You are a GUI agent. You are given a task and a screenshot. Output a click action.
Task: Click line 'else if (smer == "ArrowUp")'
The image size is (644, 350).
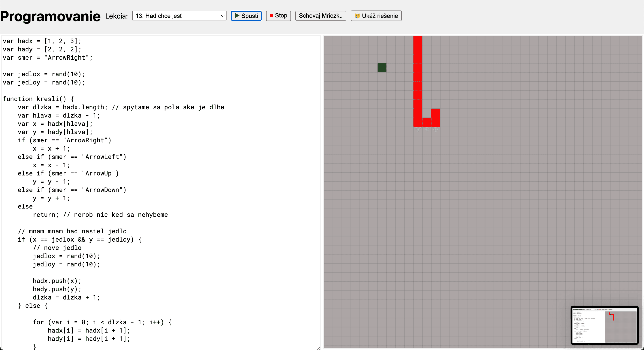point(68,173)
